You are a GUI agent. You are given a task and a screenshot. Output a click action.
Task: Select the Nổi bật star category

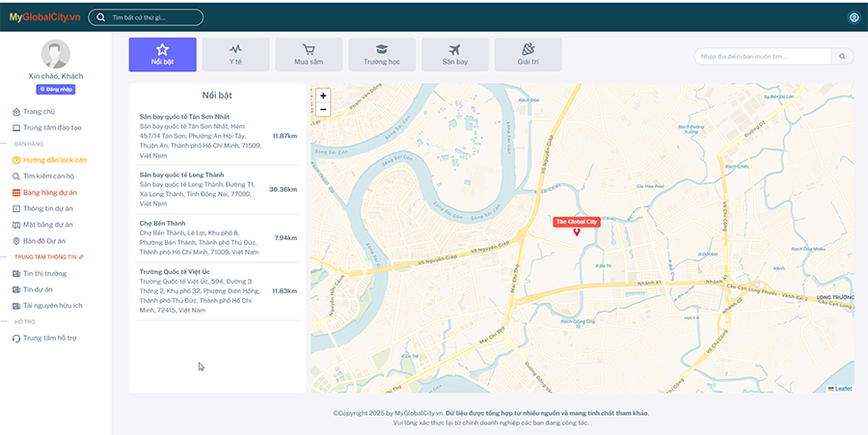(x=162, y=54)
